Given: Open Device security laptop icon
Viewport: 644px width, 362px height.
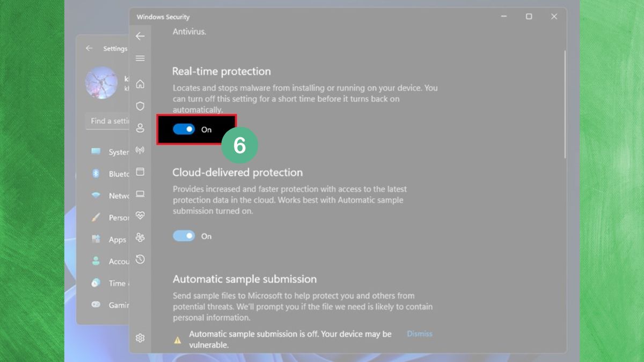Looking at the screenshot, I should [140, 194].
